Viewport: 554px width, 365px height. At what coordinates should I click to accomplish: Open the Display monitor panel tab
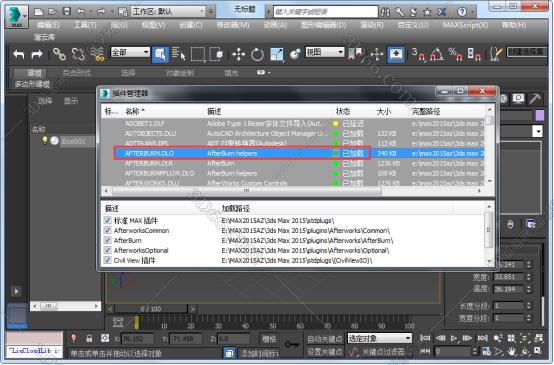518,99
